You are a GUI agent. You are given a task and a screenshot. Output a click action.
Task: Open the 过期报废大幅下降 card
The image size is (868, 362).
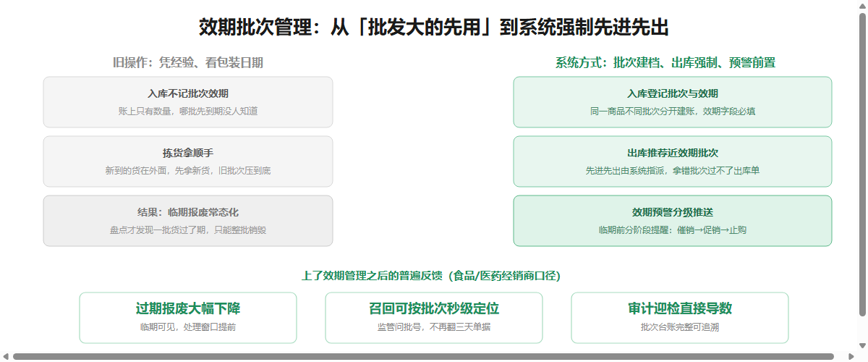tap(188, 318)
